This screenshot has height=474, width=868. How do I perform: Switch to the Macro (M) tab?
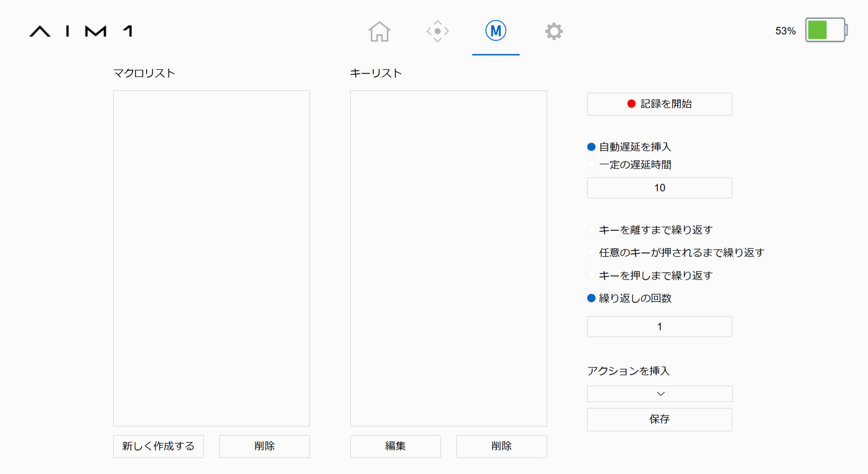(495, 30)
